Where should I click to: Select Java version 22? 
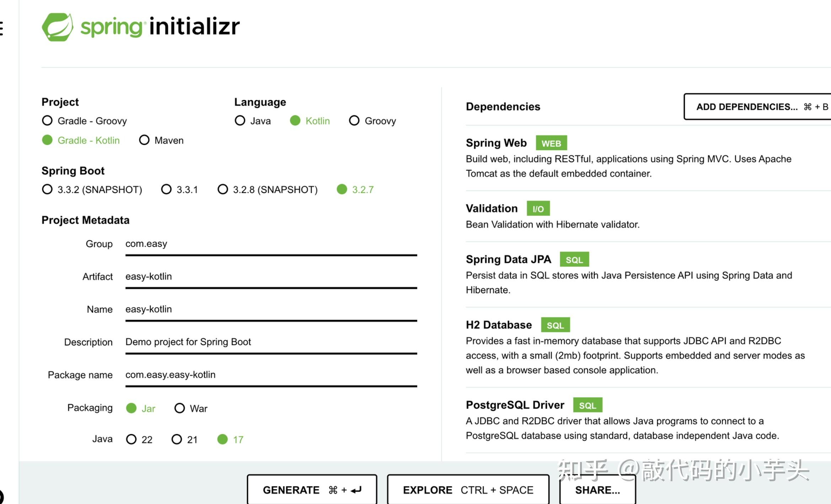pyautogui.click(x=131, y=440)
